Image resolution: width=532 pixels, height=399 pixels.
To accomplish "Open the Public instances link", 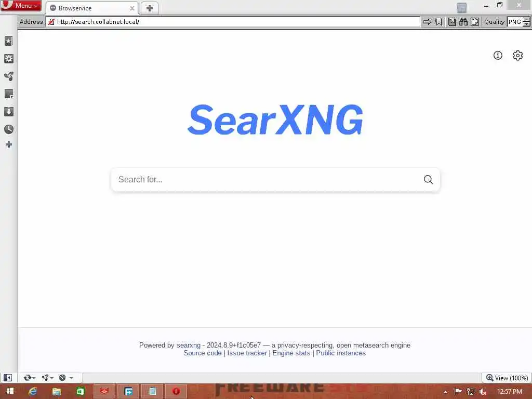I will click(x=341, y=353).
